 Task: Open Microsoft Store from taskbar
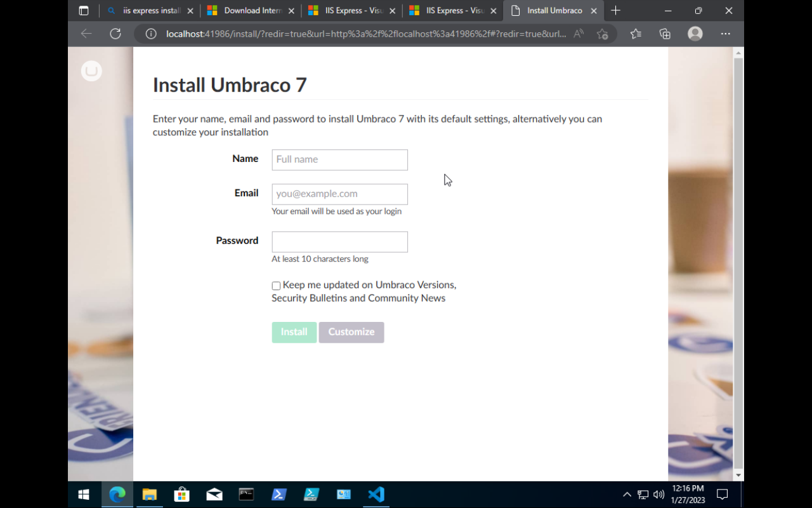click(x=182, y=495)
